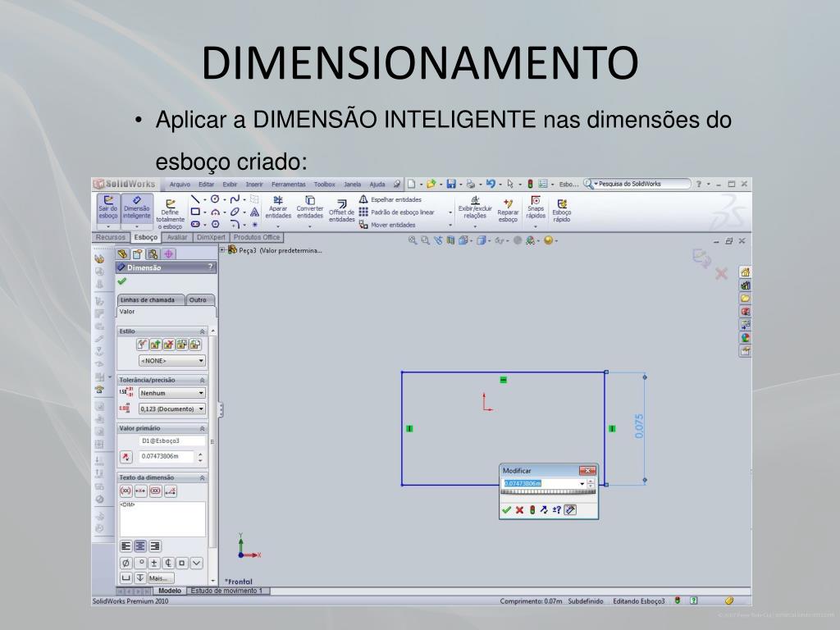
Task: Click the Zoom to fit magnifier
Action: [x=412, y=240]
